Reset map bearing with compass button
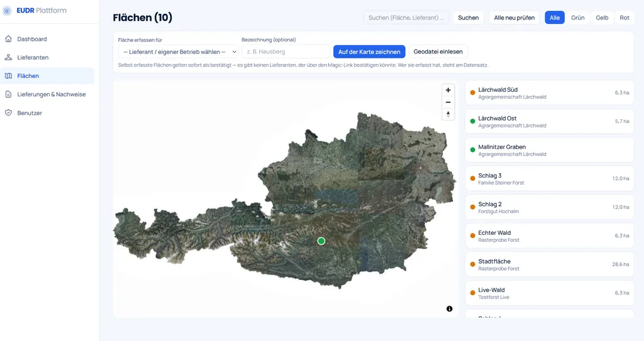The height and width of the screenshot is (341, 644). [448, 114]
